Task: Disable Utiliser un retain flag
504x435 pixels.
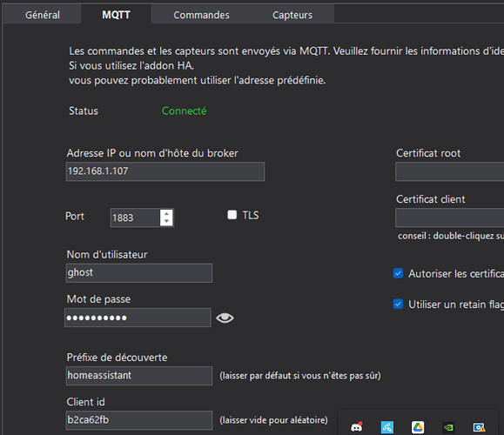Action: 398,304
